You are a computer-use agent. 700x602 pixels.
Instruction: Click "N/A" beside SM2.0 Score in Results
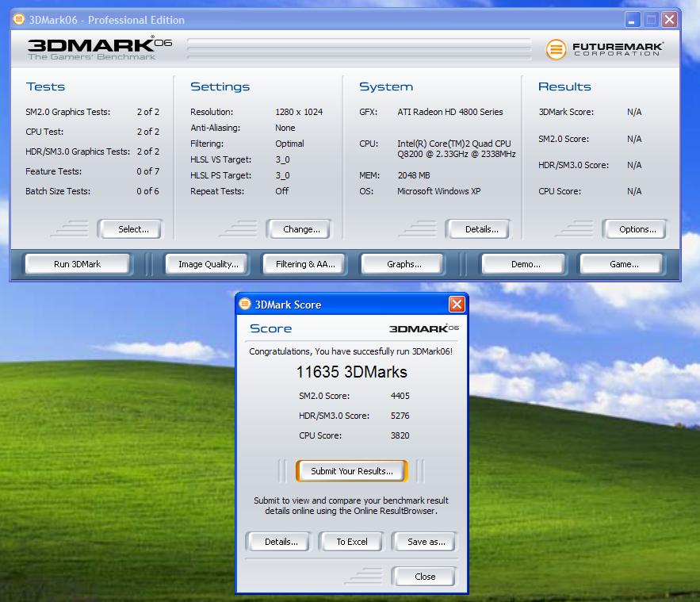tap(634, 139)
